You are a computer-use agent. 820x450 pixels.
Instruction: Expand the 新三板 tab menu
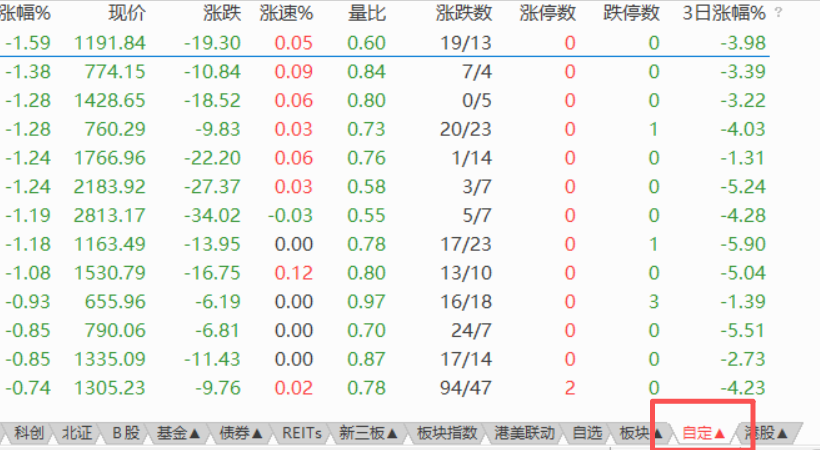pos(369,433)
